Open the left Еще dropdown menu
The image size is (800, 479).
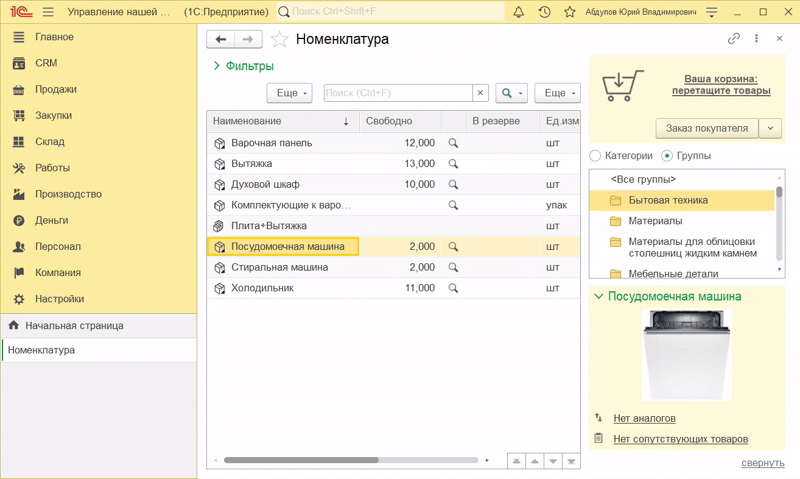pos(289,93)
